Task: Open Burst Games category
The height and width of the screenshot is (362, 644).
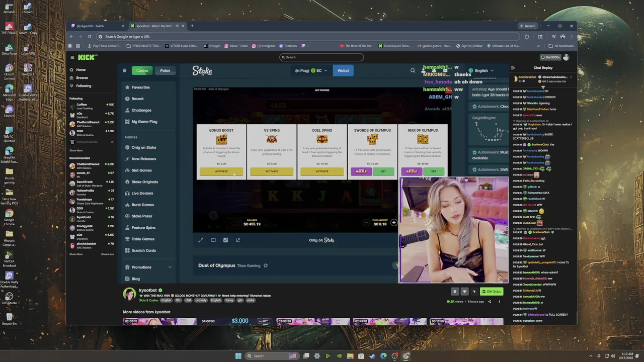Action: 139,205
